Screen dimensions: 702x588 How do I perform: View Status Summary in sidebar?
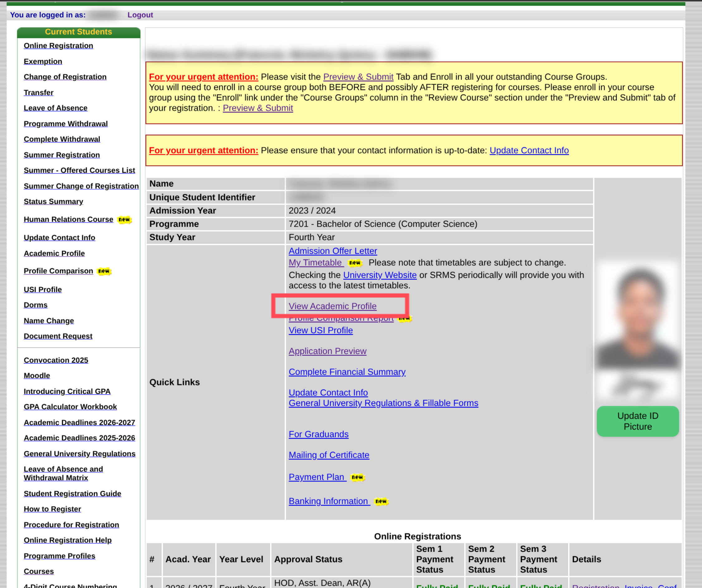[x=54, y=201]
